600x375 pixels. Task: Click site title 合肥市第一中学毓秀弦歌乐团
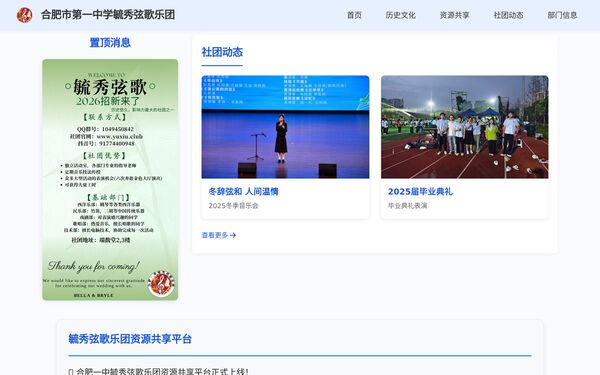(108, 15)
